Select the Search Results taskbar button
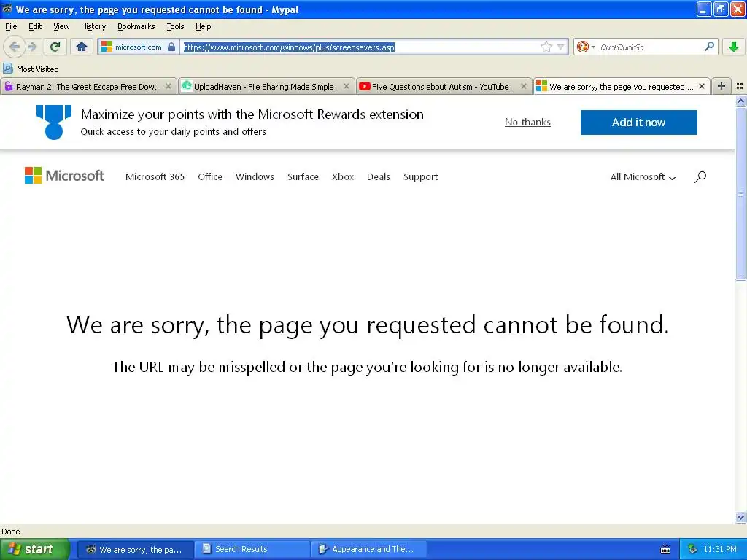Image resolution: width=747 pixels, height=560 pixels. pos(252,550)
